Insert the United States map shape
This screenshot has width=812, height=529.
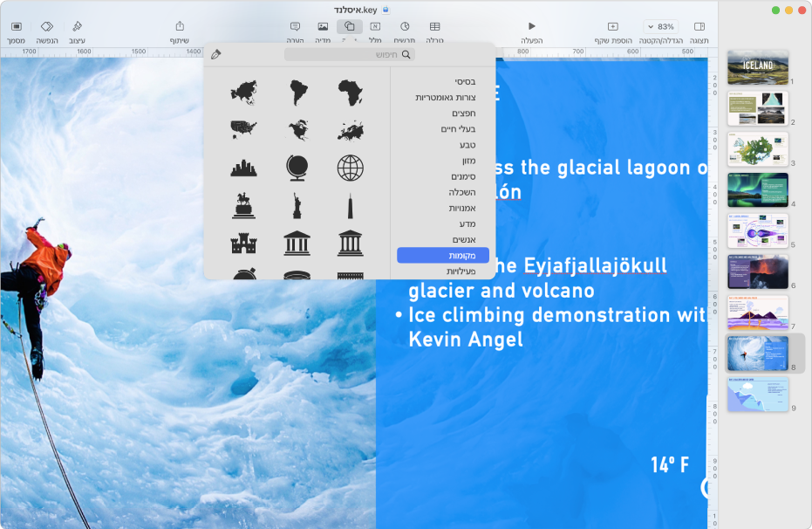[x=243, y=129]
